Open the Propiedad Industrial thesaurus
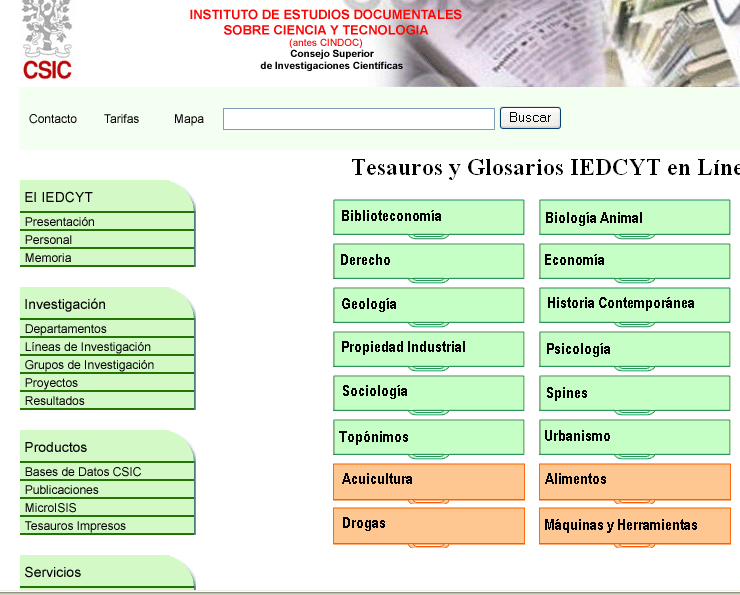Screen dimensions: 740x595 tap(429, 349)
